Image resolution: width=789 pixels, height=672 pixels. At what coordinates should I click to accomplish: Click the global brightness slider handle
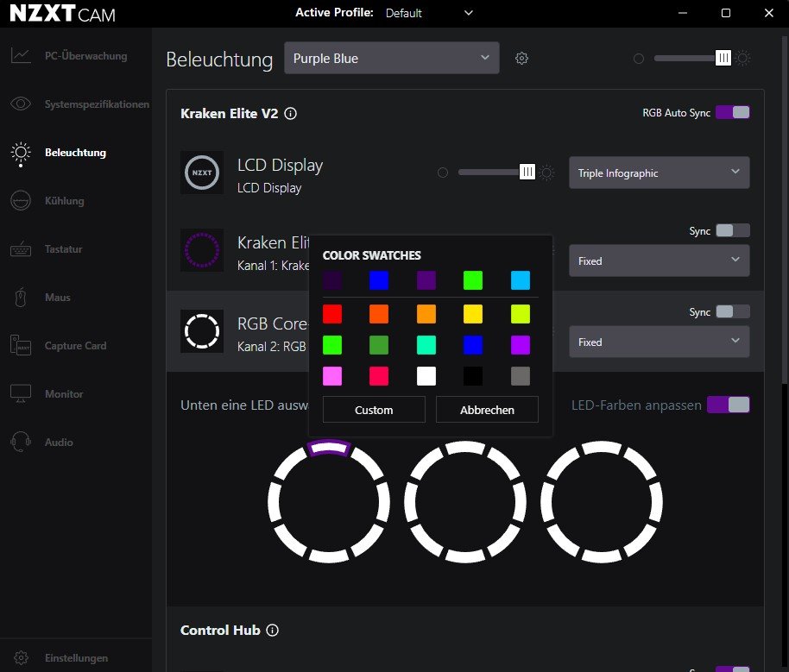coord(723,59)
